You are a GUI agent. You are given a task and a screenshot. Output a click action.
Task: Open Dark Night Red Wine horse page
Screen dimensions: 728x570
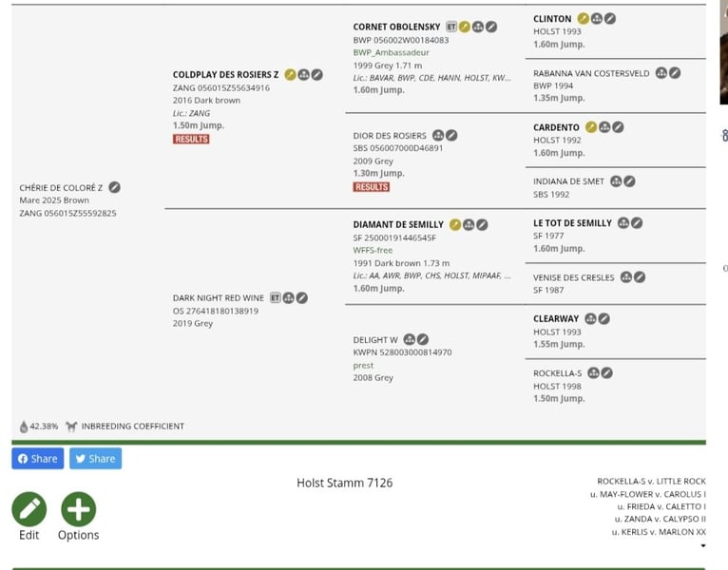point(218,297)
